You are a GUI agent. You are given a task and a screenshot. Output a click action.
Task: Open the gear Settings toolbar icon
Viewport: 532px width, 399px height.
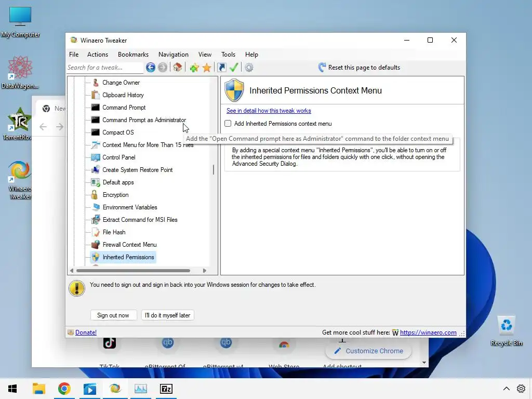tap(249, 68)
